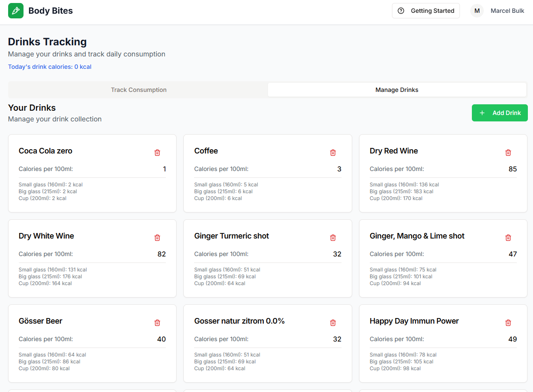
Task: Click the plus icon inside Add Drink
Action: (x=482, y=113)
